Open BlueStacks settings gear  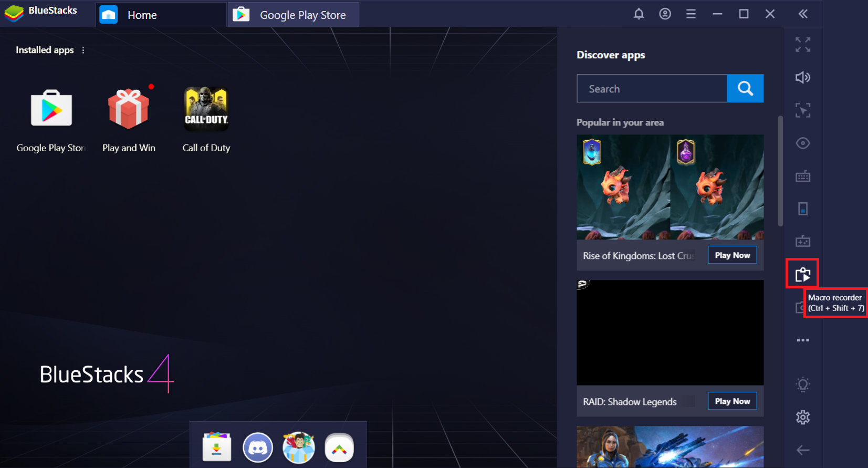pyautogui.click(x=803, y=418)
